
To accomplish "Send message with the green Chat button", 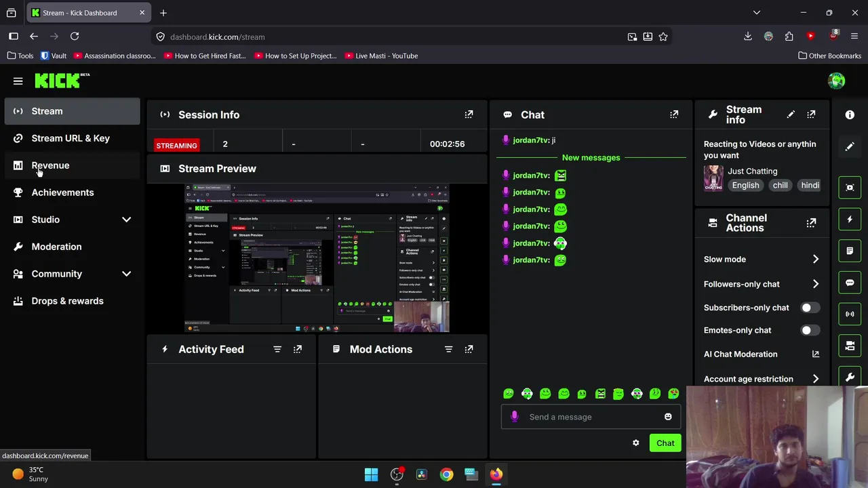I will [665, 443].
